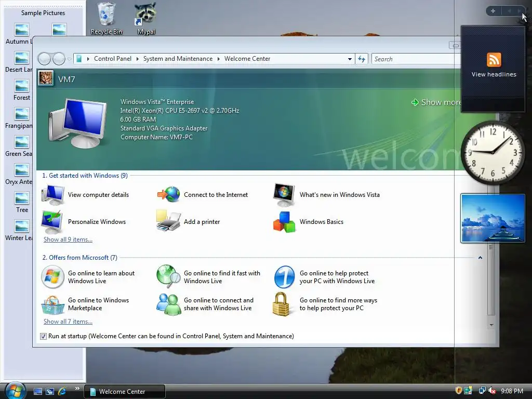Viewport: 532px width, 399px height.
Task: Click the slideshow gadget picture
Action: (493, 218)
